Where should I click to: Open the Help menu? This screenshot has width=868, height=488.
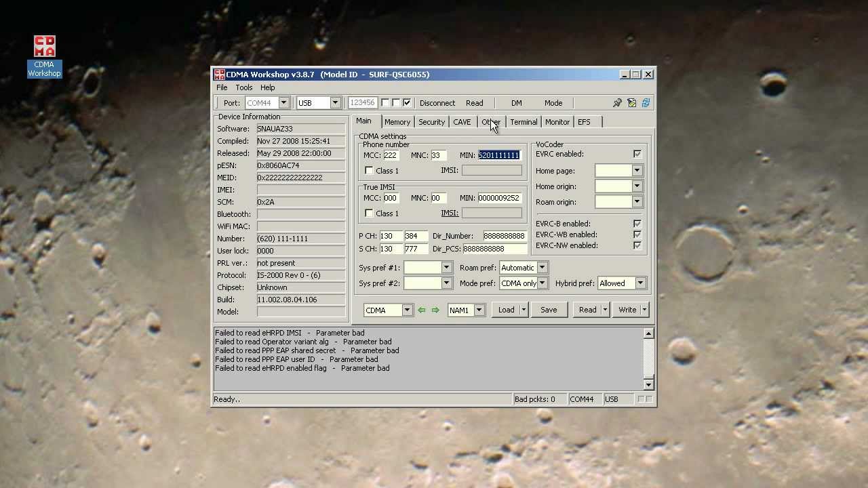(x=268, y=87)
